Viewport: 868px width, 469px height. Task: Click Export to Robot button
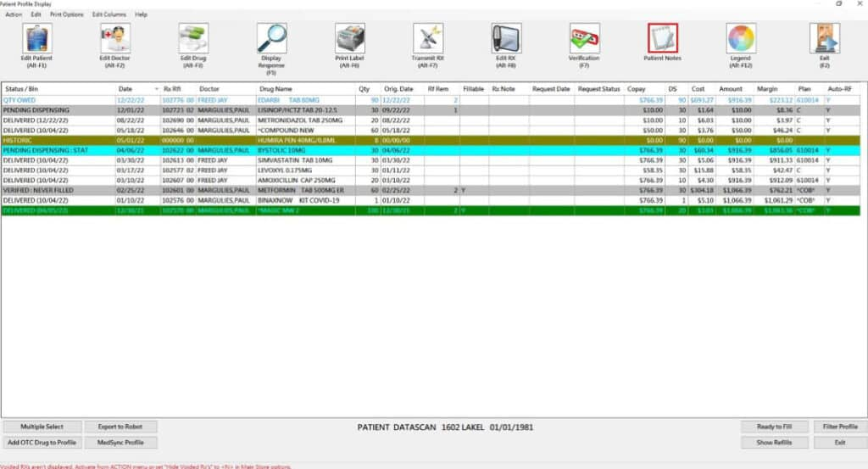[120, 427]
